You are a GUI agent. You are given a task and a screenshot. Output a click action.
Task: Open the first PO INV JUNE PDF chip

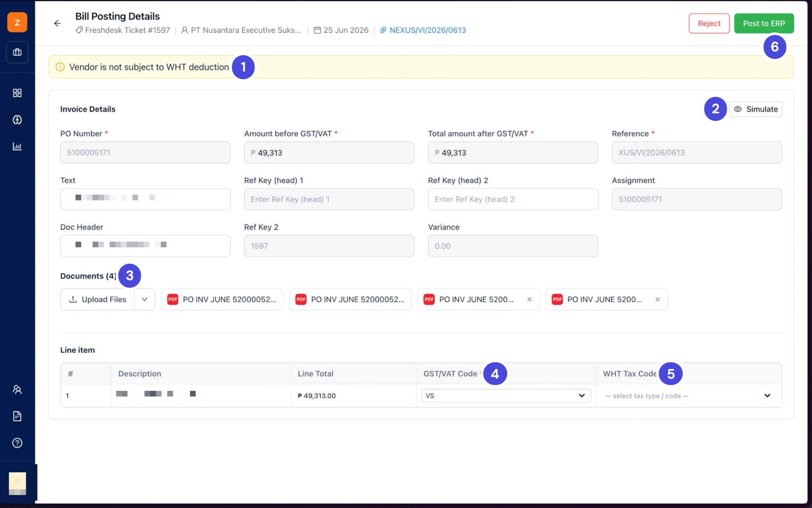coord(222,299)
